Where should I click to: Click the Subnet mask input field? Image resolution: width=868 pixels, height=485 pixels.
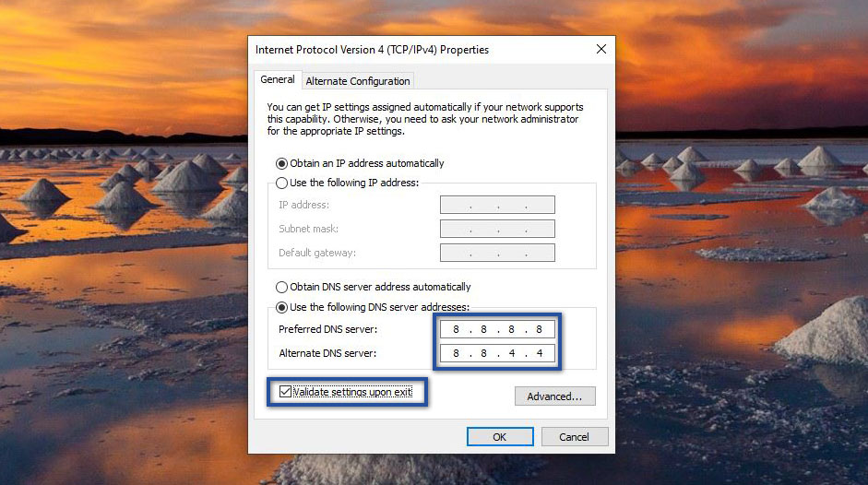tap(497, 229)
